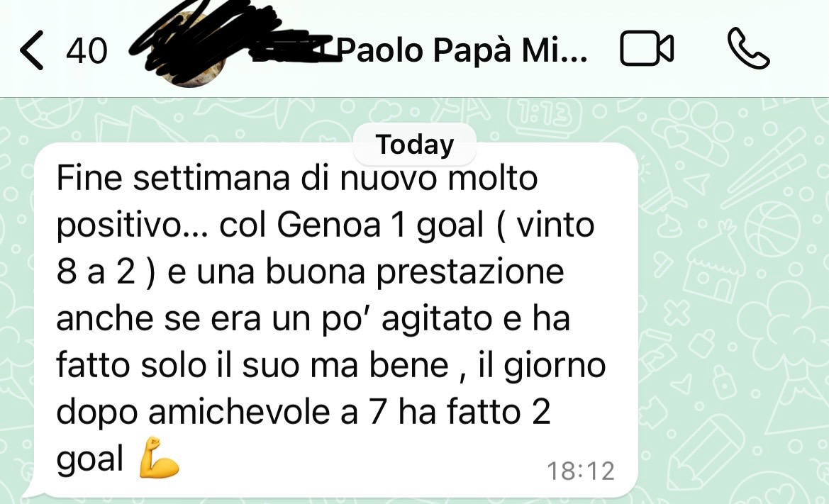Tap the line 'anche se era un po' agitato'

[267, 319]
